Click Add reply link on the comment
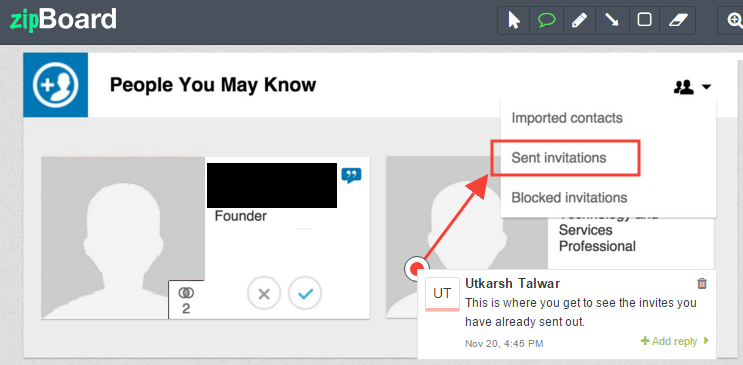Screen dimensions: 743x365 (674, 341)
